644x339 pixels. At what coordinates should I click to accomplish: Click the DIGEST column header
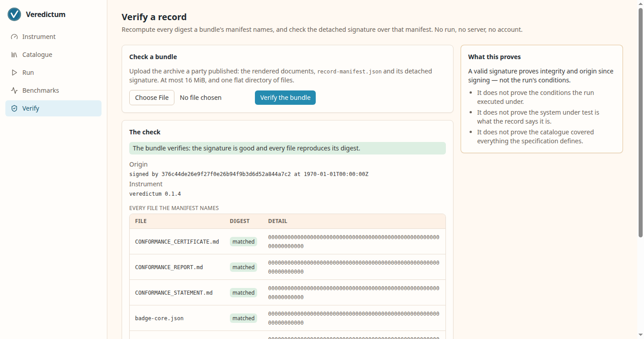(240, 221)
